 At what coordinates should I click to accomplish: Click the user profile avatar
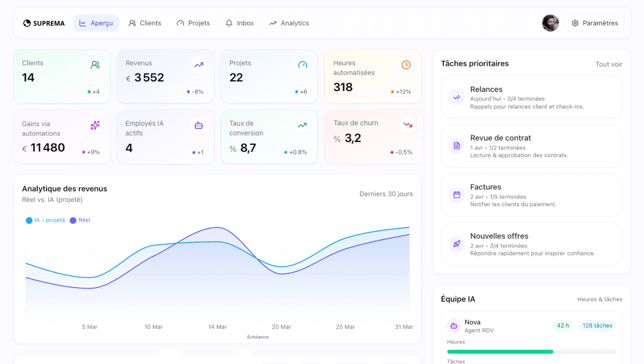[x=550, y=23]
